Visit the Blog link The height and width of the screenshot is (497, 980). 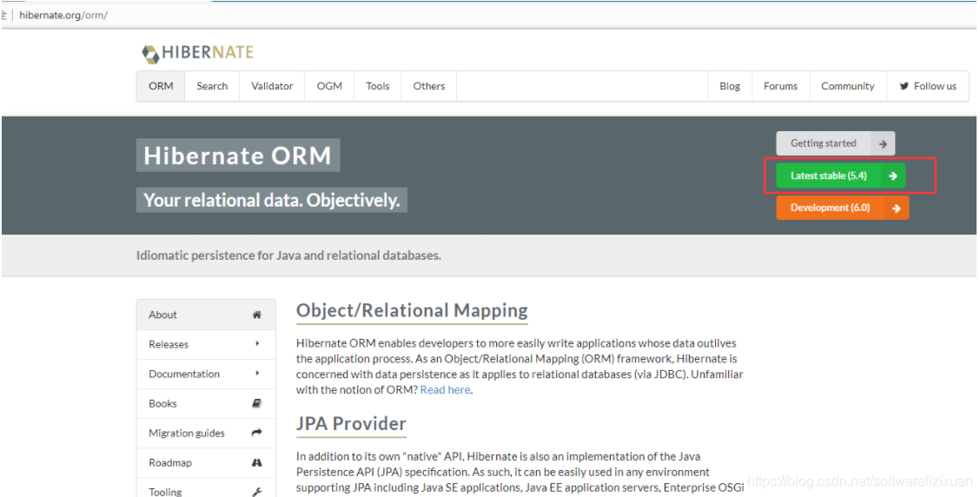[730, 86]
